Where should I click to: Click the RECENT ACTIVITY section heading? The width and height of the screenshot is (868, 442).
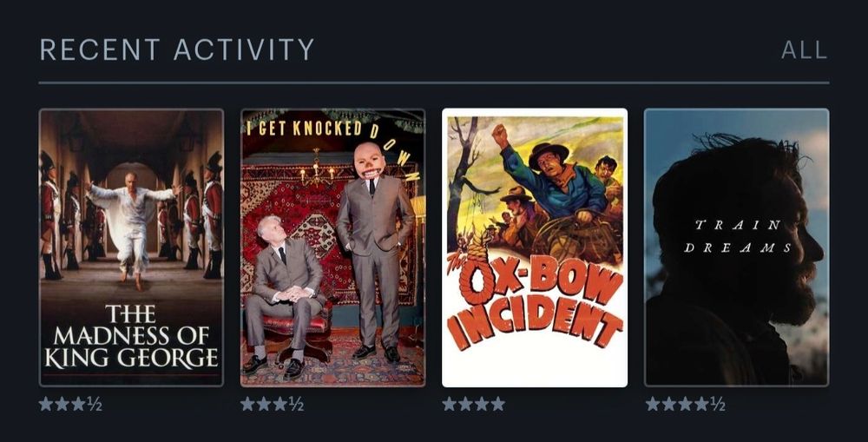(x=177, y=49)
